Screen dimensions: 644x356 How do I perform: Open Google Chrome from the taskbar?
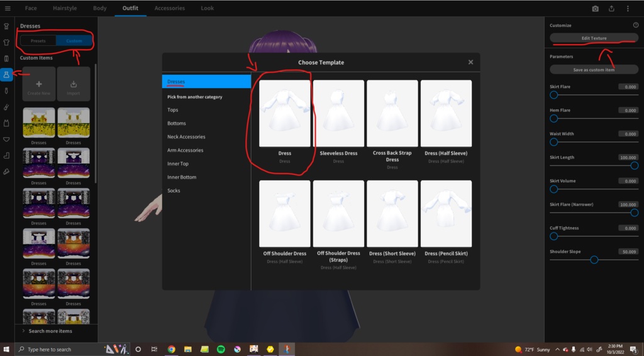coord(171,350)
